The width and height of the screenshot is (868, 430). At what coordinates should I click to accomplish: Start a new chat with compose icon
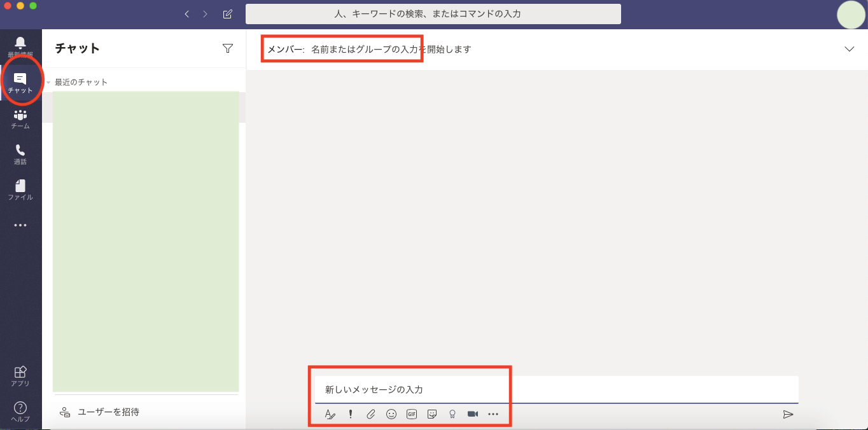pos(228,14)
